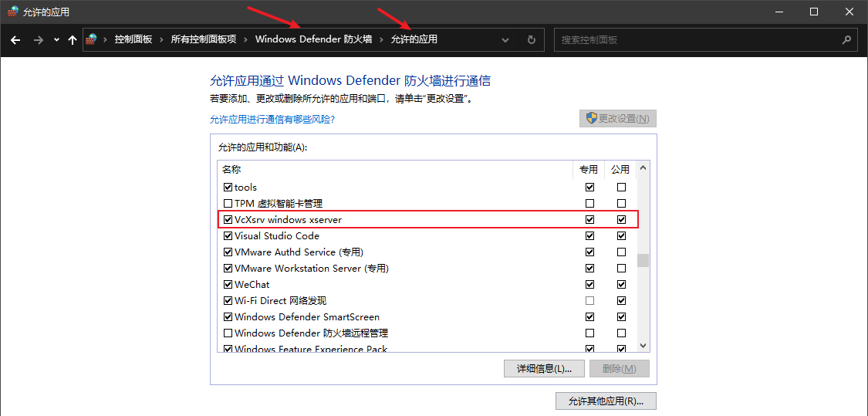Click the 名称 column header
This screenshot has height=416, width=868.
tap(395, 170)
